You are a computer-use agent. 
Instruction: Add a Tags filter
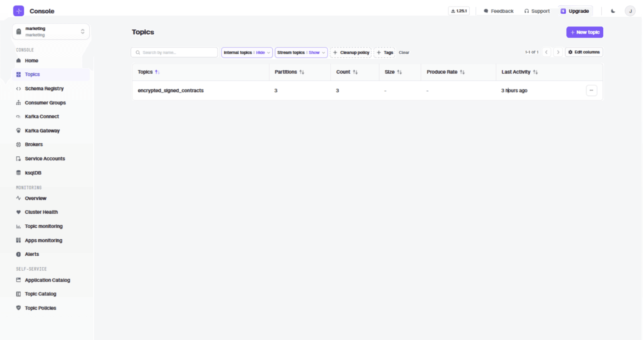pos(384,52)
